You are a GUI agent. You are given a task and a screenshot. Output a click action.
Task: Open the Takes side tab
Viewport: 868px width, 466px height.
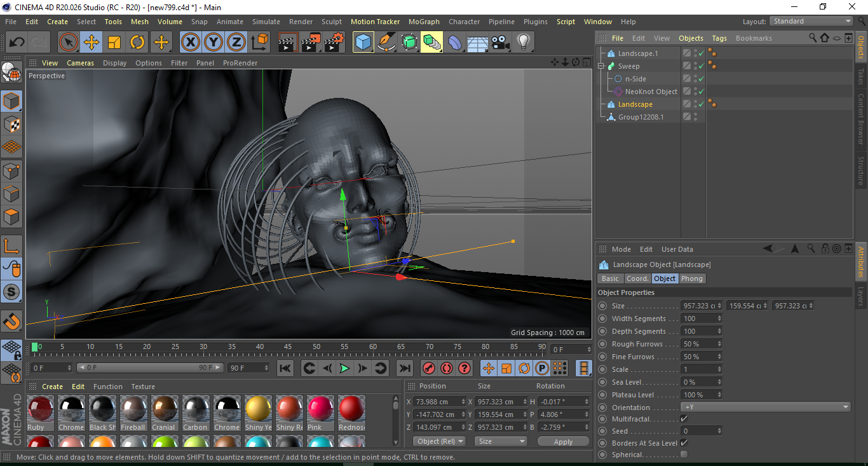(x=861, y=76)
